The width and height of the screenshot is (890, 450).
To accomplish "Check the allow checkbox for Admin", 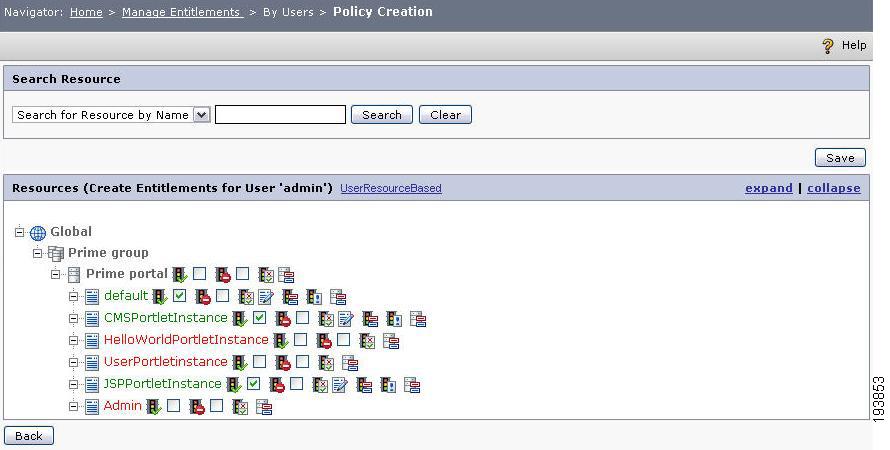I will click(x=174, y=405).
